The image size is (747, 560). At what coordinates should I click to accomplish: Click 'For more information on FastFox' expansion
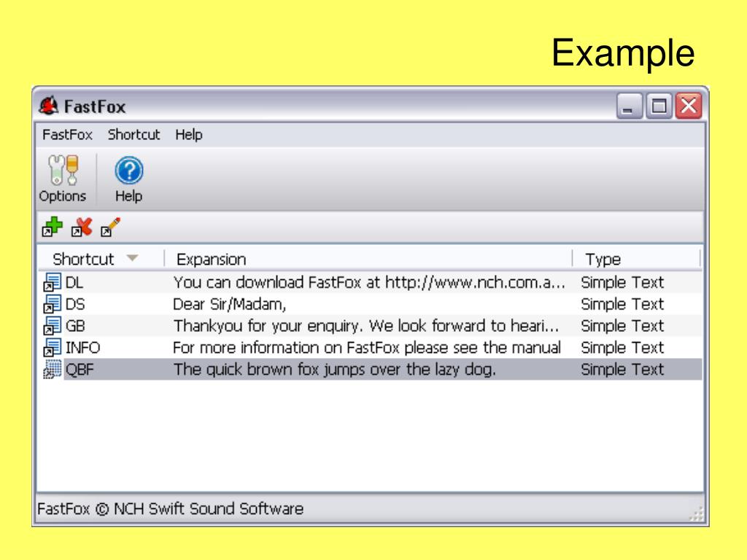(367, 348)
